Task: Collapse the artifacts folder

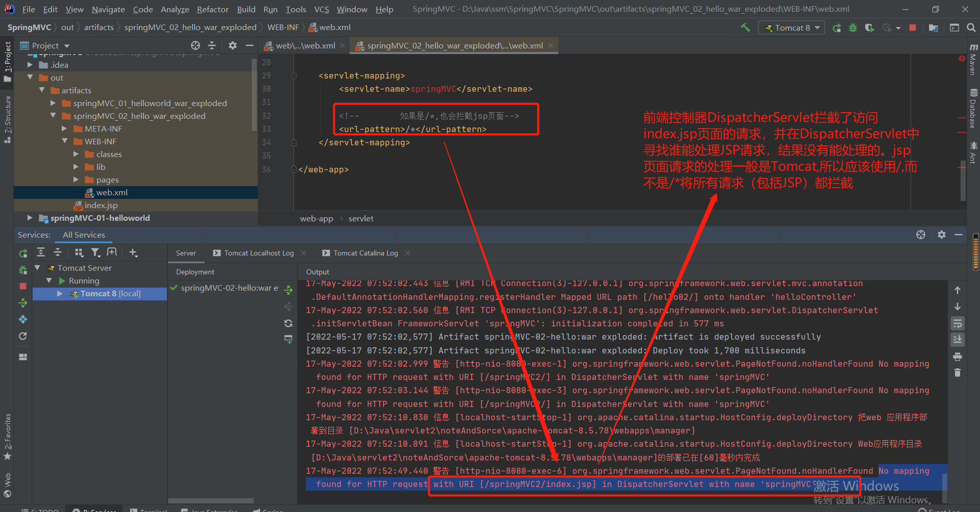Action: [42, 90]
